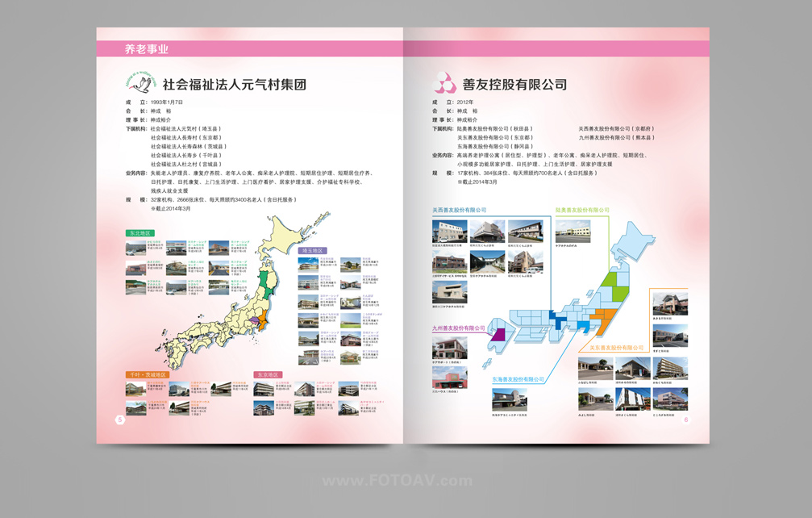Click the building photo under 东海善友股份有限公司
The width and height of the screenshot is (812, 518).
click(509, 400)
